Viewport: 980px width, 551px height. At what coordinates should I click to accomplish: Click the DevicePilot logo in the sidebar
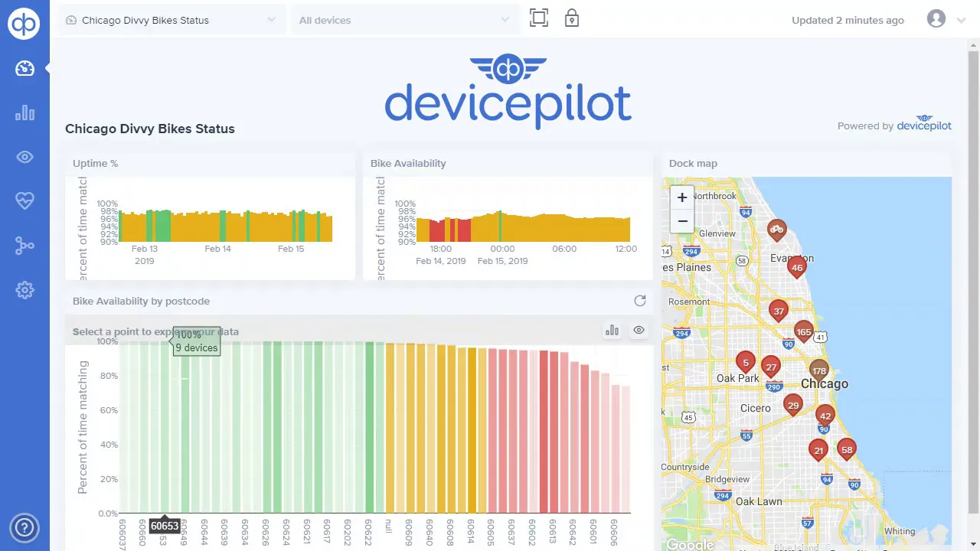24,23
